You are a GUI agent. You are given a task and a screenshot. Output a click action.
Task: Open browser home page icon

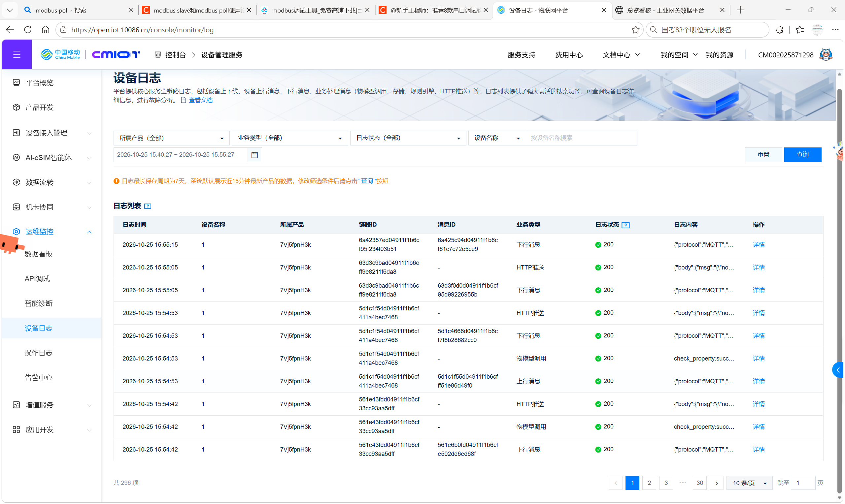coord(46,30)
